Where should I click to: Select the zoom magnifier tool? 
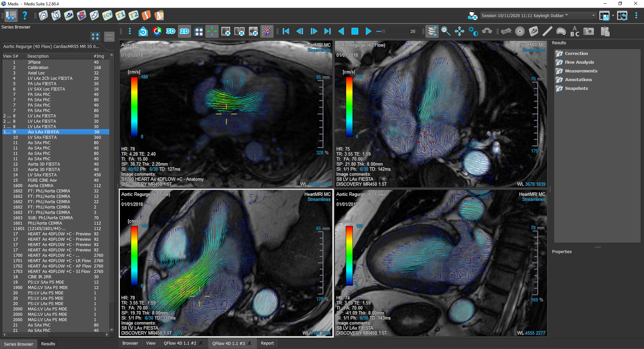(445, 32)
